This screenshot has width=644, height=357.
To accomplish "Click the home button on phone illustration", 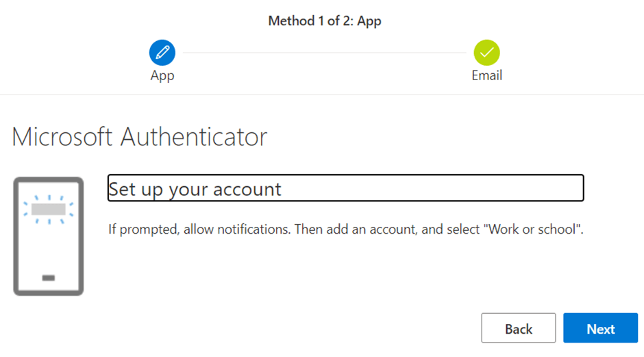I will point(48,278).
